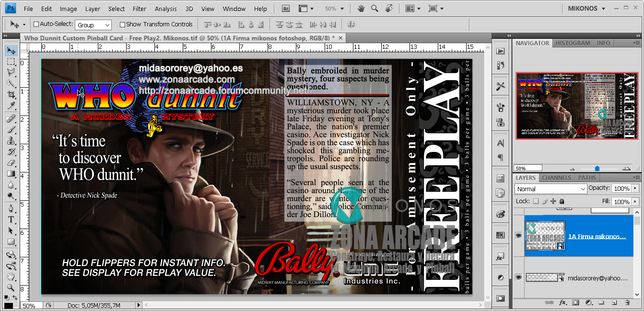Open the Actions panel play icon

coord(501,51)
